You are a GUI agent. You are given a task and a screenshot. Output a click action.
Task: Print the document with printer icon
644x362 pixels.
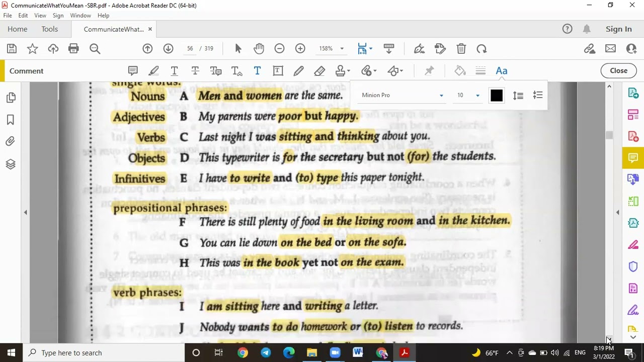click(x=73, y=49)
